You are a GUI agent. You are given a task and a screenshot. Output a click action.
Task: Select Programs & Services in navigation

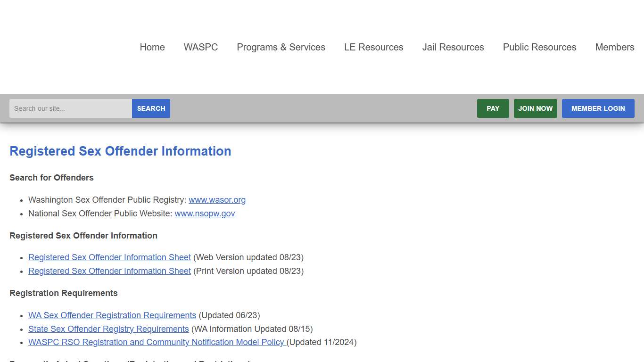(281, 47)
